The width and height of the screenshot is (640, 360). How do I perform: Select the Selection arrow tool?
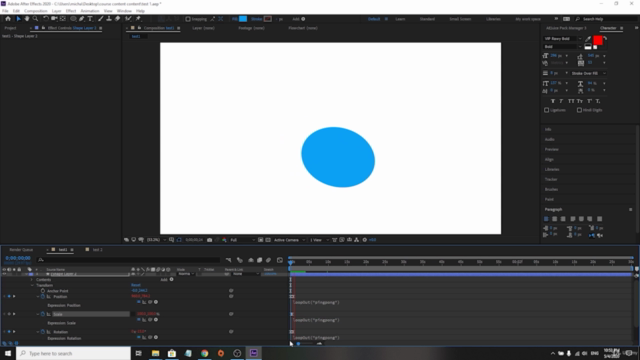[18, 19]
